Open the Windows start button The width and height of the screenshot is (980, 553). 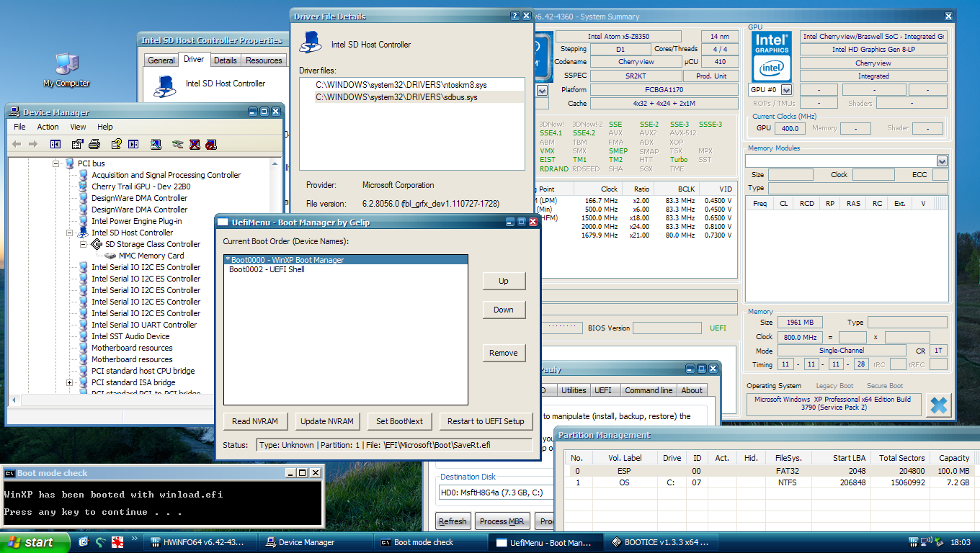pyautogui.click(x=35, y=542)
